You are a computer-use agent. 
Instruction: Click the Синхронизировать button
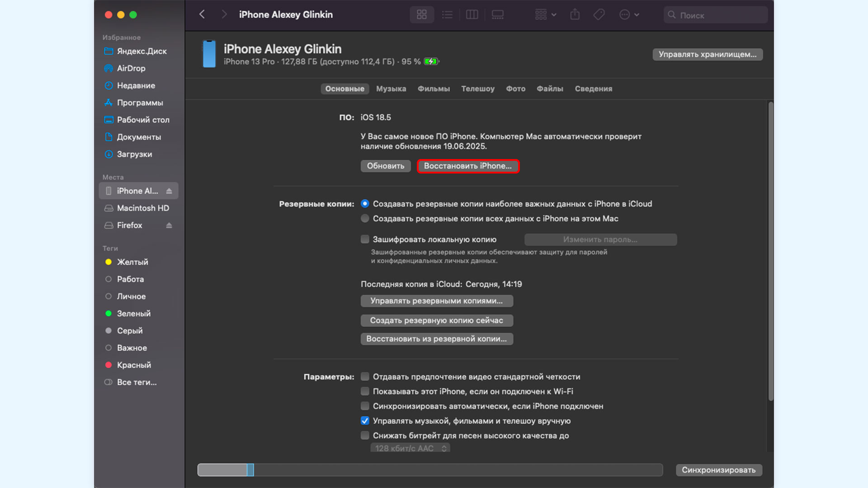tap(719, 470)
